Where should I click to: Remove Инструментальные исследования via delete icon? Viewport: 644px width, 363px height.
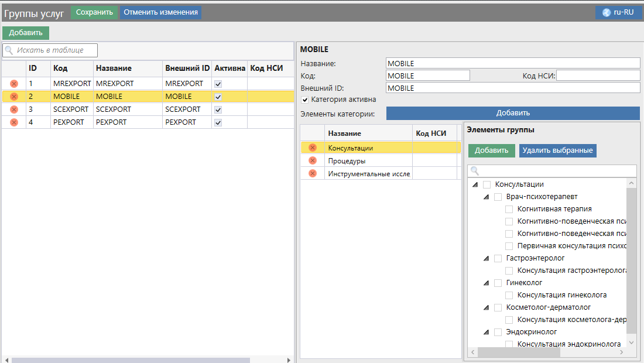pos(313,173)
